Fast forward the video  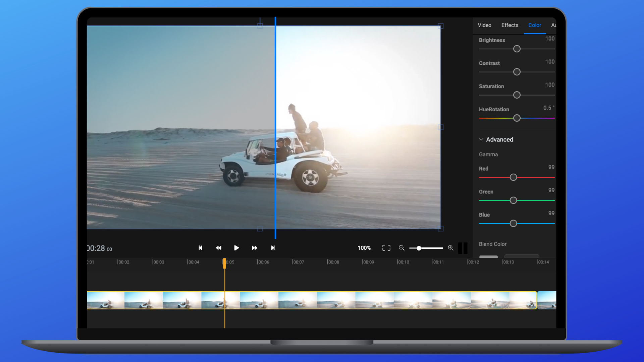255,248
